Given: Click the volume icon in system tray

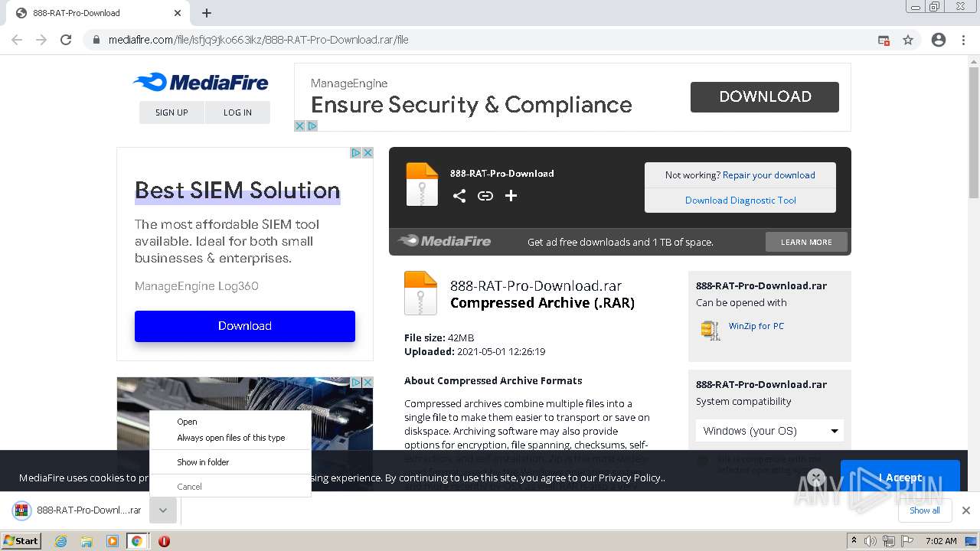Looking at the screenshot, I should [871, 541].
